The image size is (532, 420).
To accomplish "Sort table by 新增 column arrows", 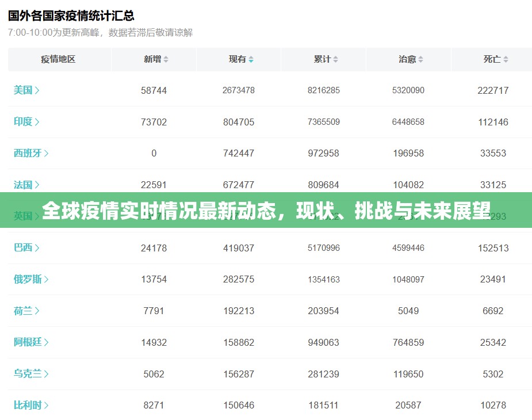I will coord(166,59).
